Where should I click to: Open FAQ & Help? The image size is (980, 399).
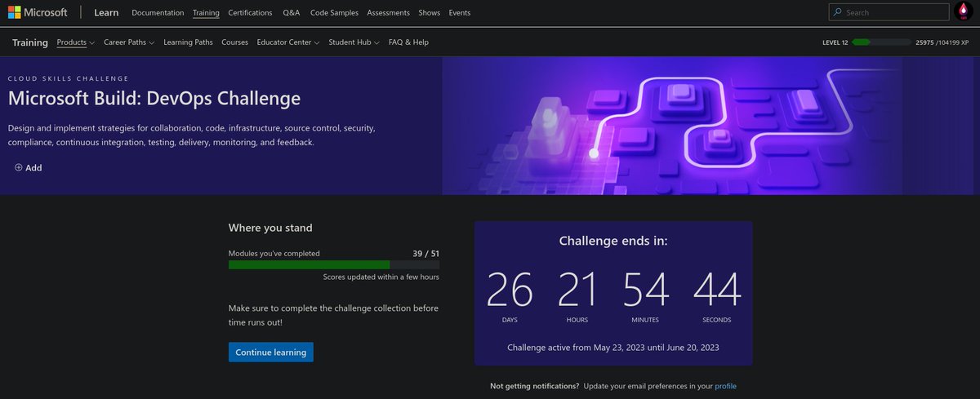coord(408,42)
